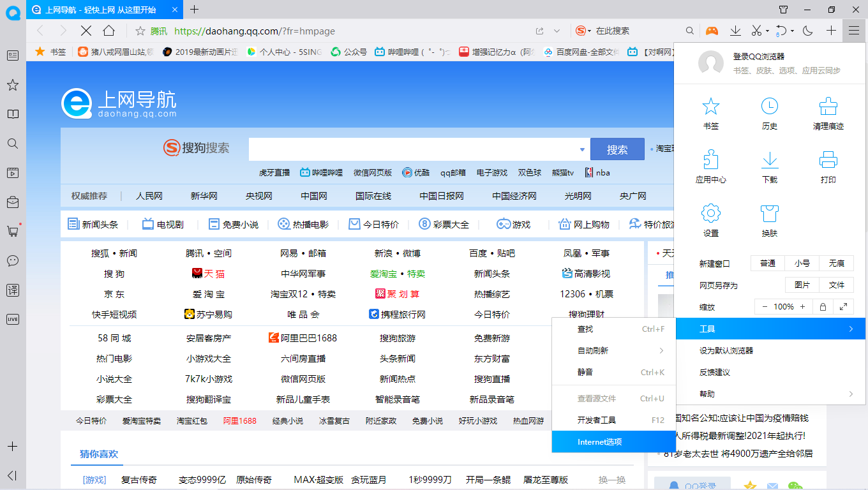Click the main menu hamburger icon

[x=854, y=31]
